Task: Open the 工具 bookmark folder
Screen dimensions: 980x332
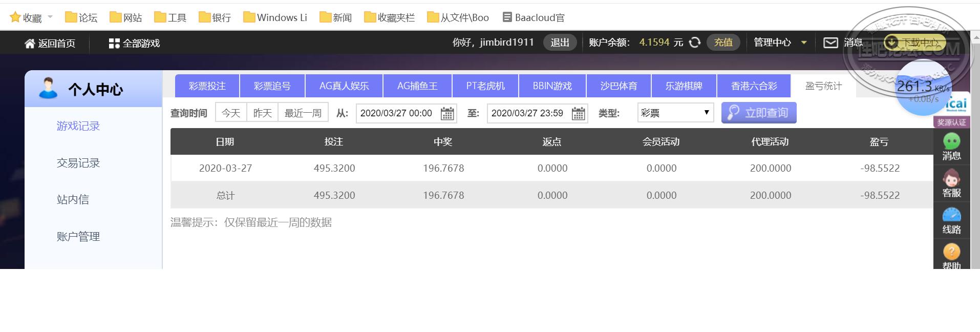Action: pos(171,17)
